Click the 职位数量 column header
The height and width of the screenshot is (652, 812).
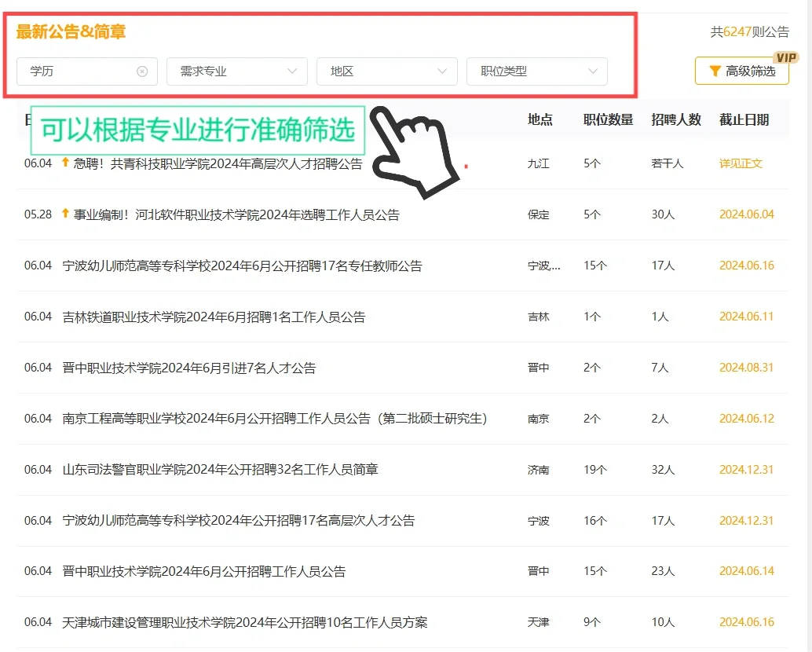tap(609, 119)
